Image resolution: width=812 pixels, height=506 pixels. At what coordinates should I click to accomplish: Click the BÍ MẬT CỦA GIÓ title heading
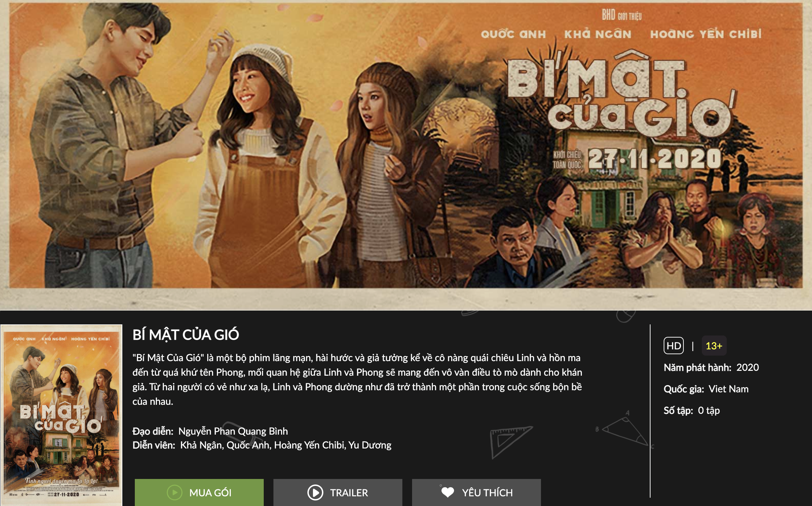click(x=186, y=335)
